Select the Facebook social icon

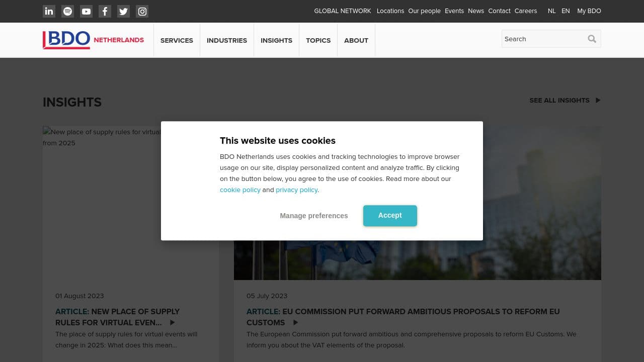tap(105, 11)
